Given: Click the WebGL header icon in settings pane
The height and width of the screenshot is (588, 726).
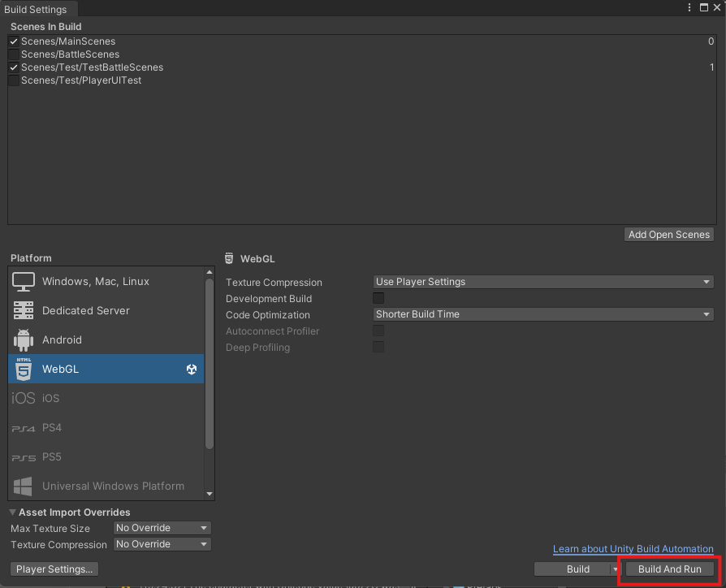Looking at the screenshot, I should point(229,258).
